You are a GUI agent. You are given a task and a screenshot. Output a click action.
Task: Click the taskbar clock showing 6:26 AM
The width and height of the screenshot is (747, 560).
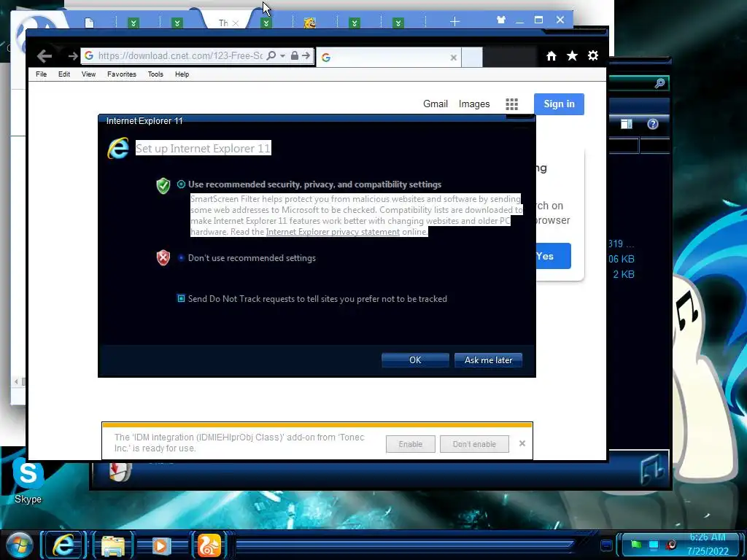point(708,544)
